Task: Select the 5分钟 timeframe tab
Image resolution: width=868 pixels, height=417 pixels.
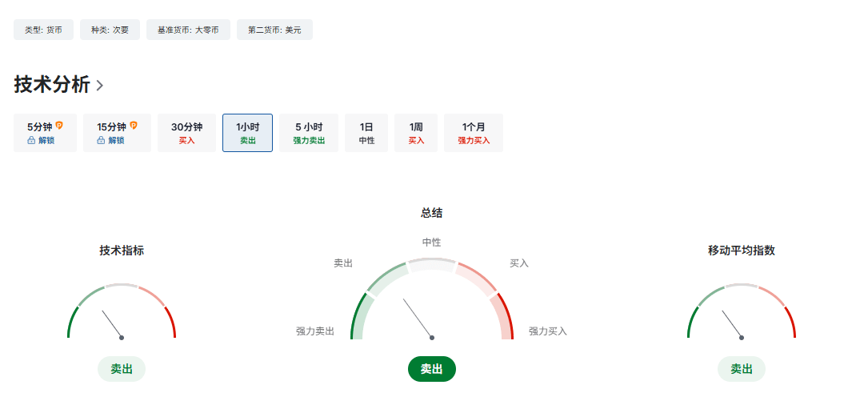Action: point(46,133)
